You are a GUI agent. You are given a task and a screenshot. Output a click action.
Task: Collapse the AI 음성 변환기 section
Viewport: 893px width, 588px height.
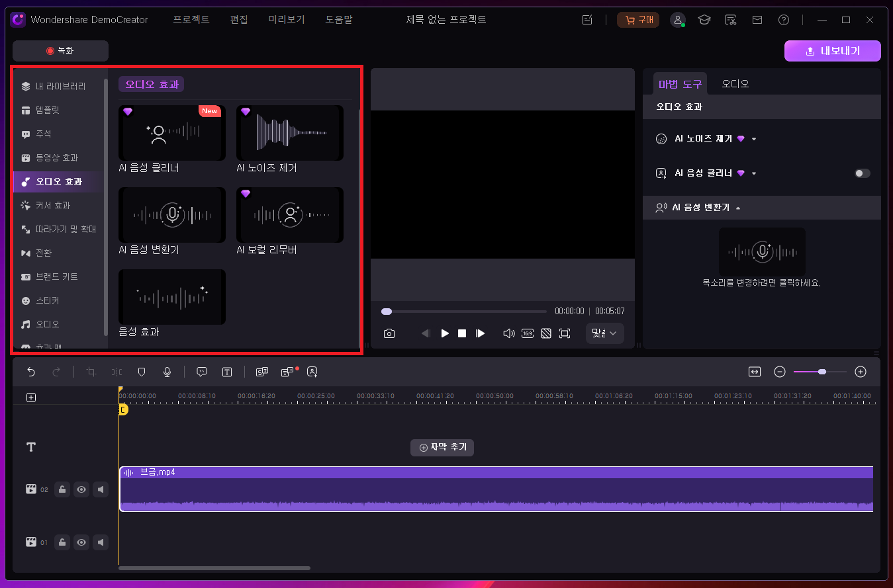click(x=738, y=208)
